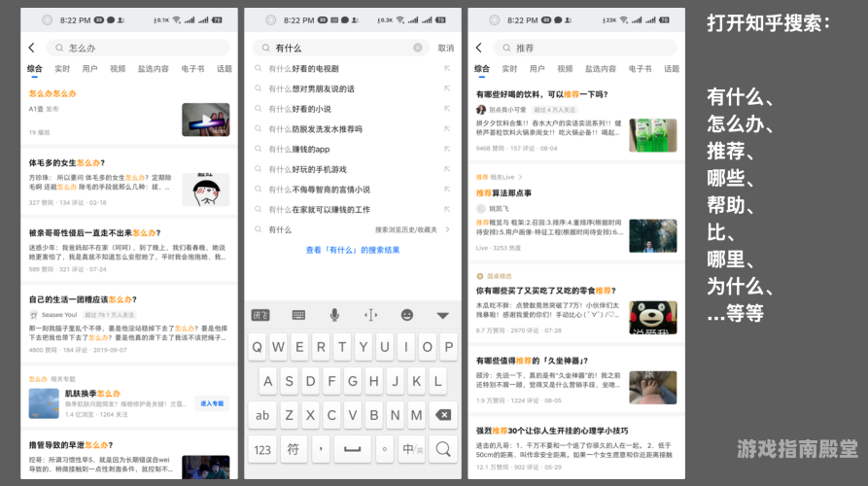The image size is (868, 486).
Task: Switch to 视频 tab in 怎么办 screen
Action: [118, 69]
